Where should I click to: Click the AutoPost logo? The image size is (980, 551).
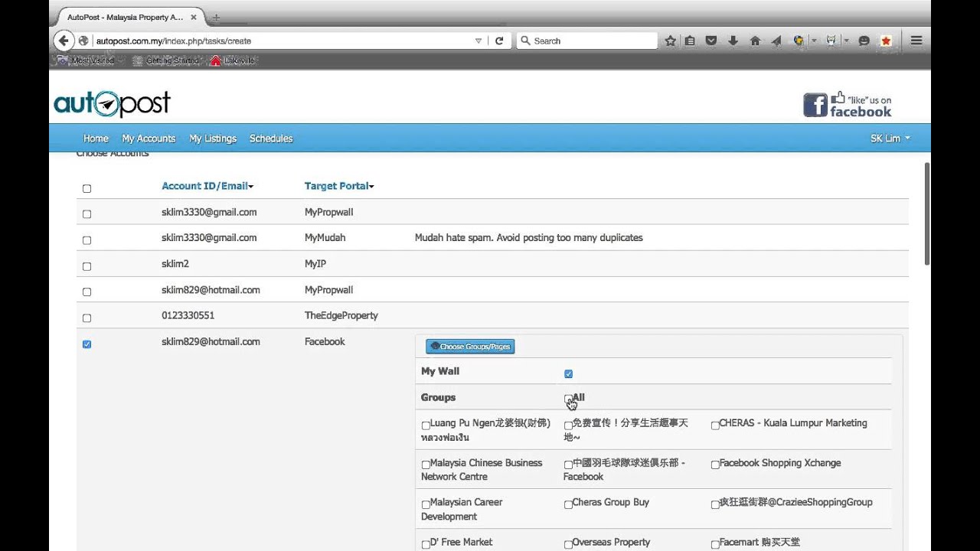(112, 103)
